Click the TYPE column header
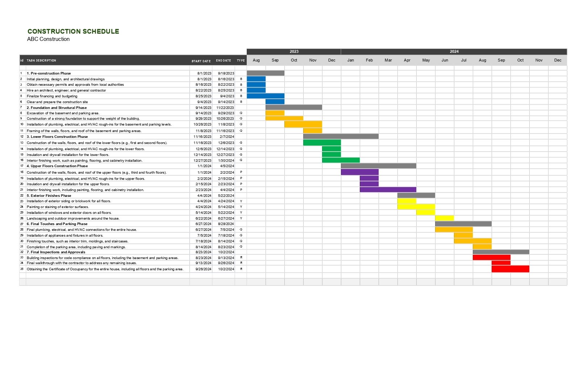The image size is (588, 368). click(x=240, y=60)
